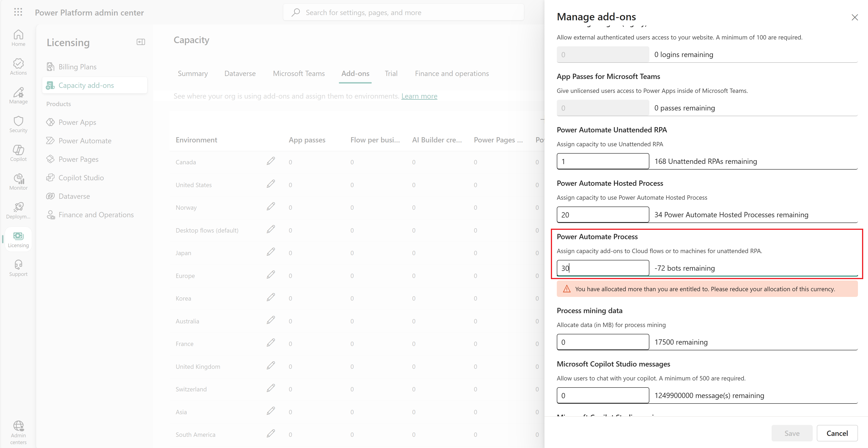Collapse the Licensing navigation pane
Image resolution: width=868 pixels, height=448 pixels.
coord(141,42)
